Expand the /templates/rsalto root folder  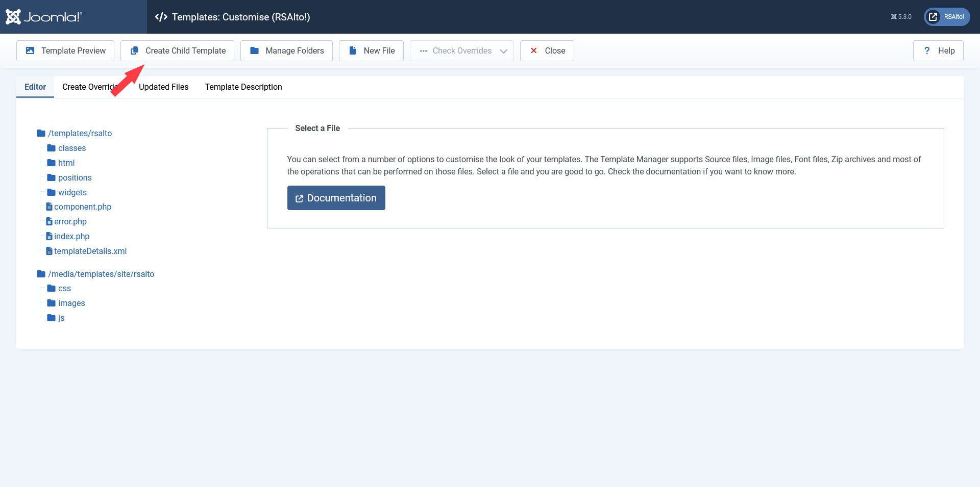80,133
